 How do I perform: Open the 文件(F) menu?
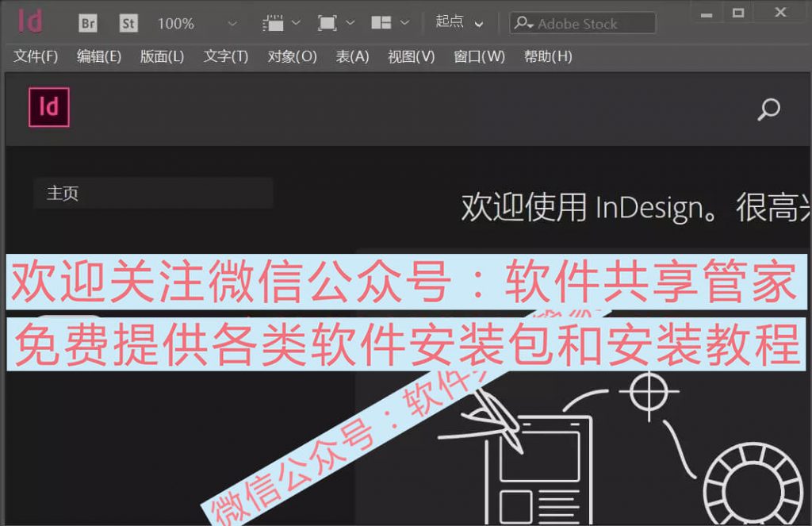point(36,56)
